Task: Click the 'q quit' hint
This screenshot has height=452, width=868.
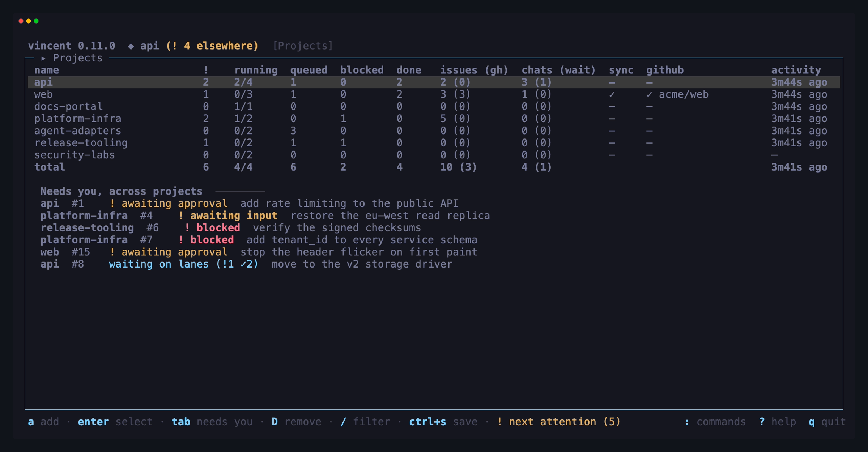Action: click(827, 422)
